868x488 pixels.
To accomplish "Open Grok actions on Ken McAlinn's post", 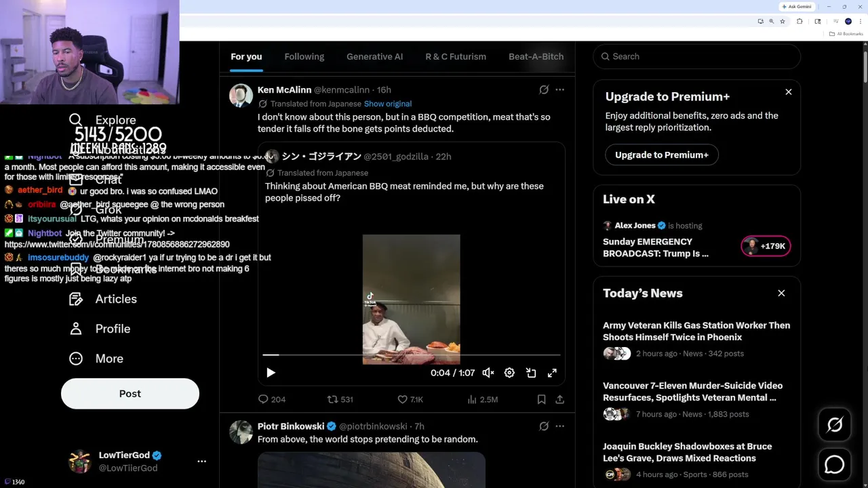I will [x=544, y=89].
